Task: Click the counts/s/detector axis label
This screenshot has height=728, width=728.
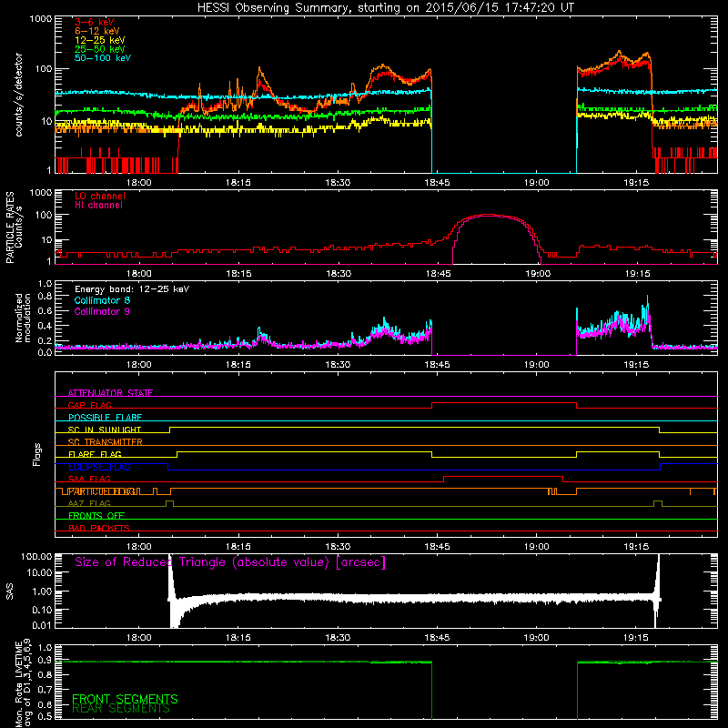Action: pos(19,95)
